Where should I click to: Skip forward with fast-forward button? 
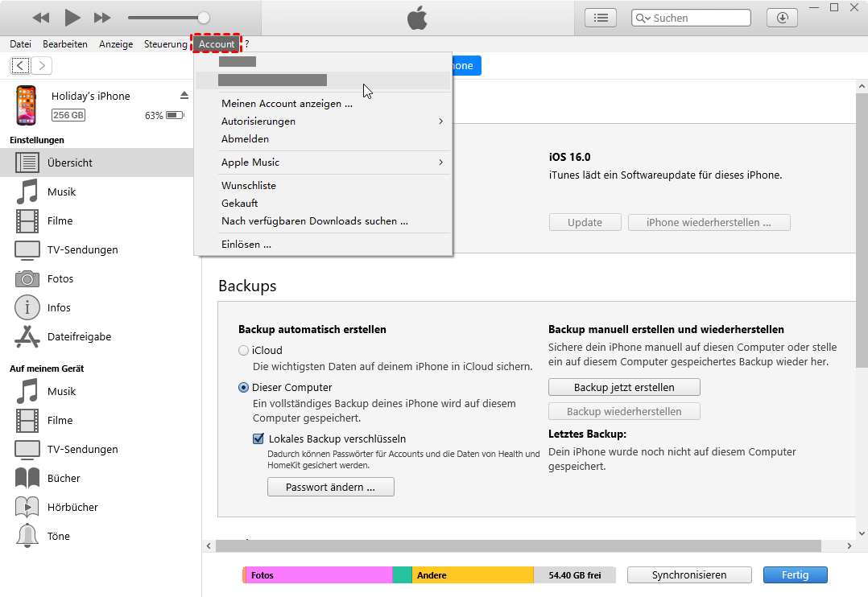[x=102, y=18]
